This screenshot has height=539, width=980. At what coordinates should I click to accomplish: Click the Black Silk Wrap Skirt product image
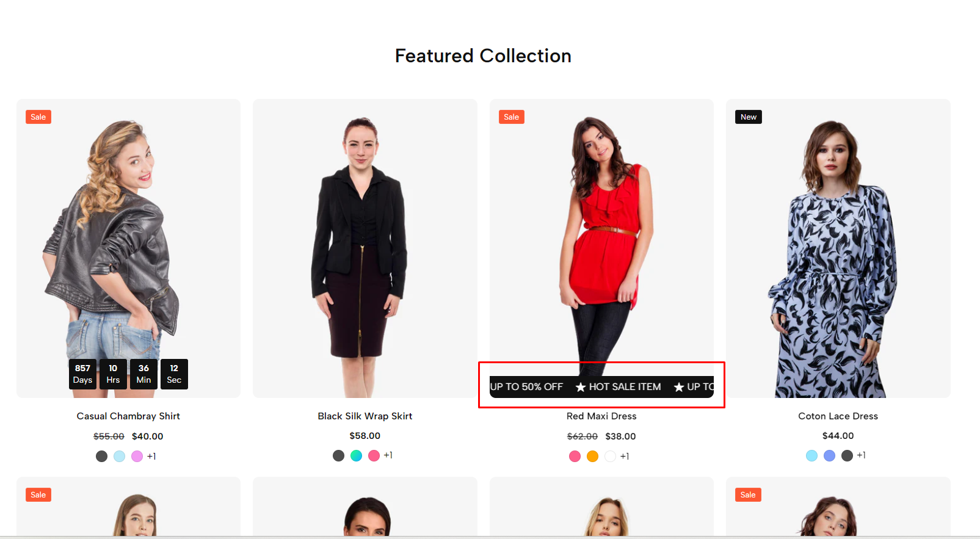coord(365,248)
